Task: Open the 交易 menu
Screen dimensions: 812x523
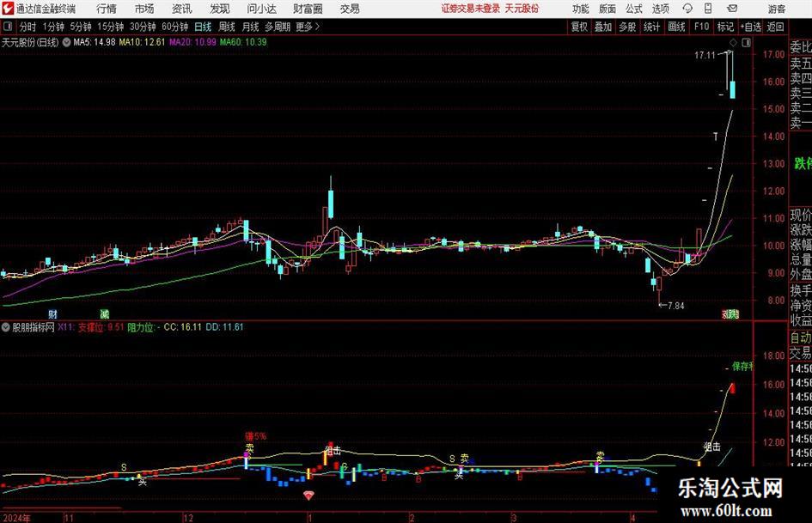Action: [x=350, y=9]
